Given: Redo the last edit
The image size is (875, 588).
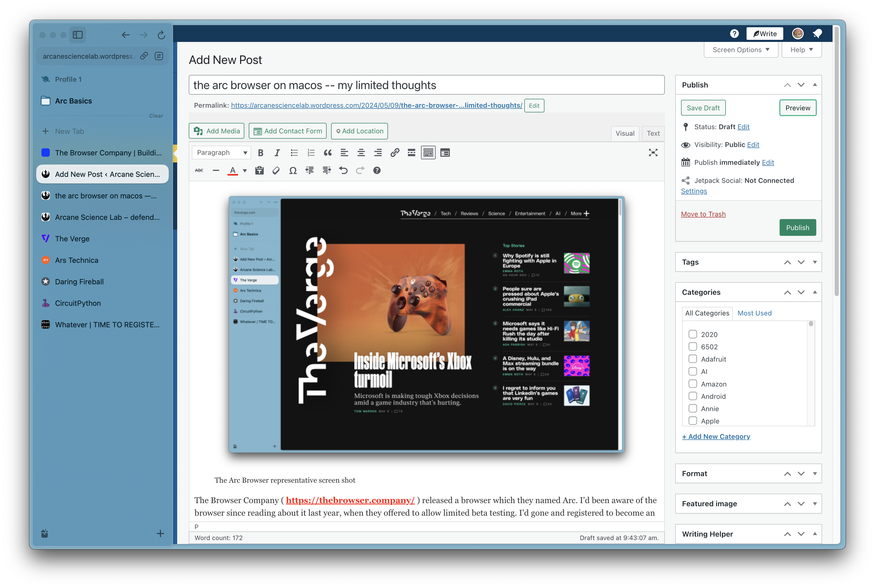Looking at the screenshot, I should tap(360, 171).
